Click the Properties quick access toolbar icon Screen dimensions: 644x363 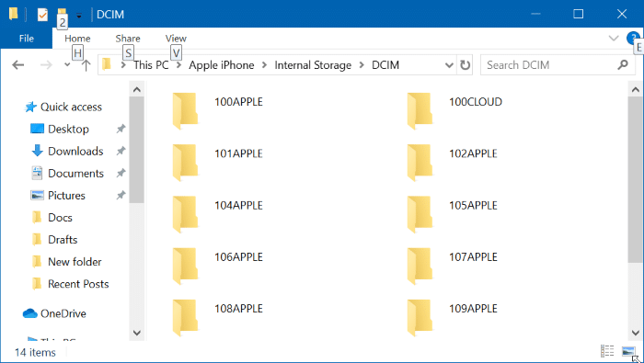pyautogui.click(x=42, y=15)
